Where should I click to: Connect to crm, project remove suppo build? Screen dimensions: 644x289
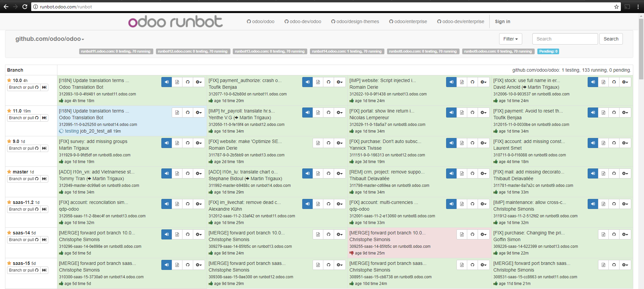coord(451,173)
